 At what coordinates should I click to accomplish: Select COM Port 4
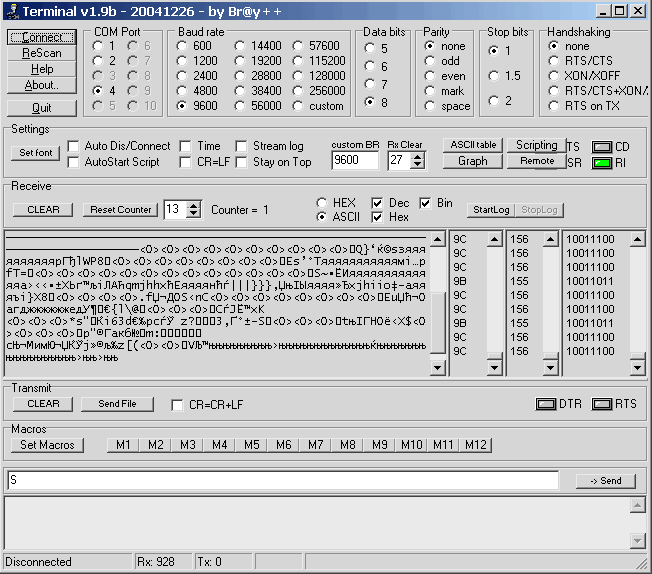coord(98,90)
